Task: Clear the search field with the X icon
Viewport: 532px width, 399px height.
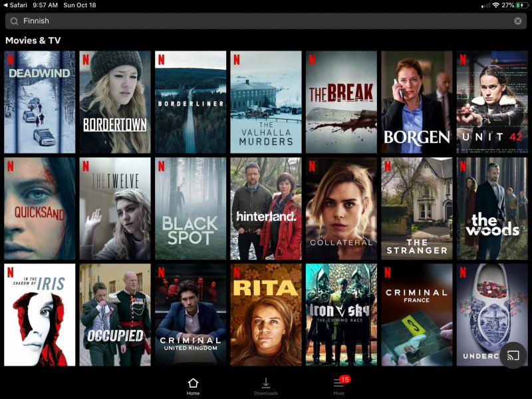Action: point(518,21)
